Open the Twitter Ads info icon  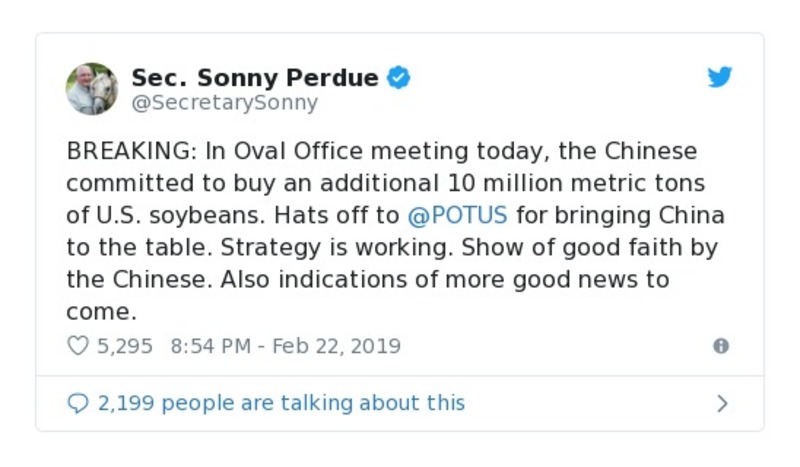[721, 346]
